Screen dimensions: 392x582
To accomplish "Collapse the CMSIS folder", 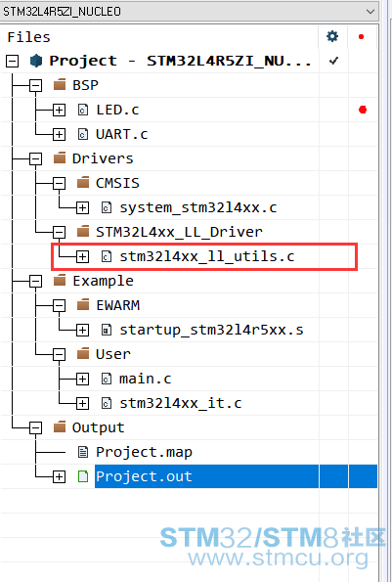I will tap(59, 183).
